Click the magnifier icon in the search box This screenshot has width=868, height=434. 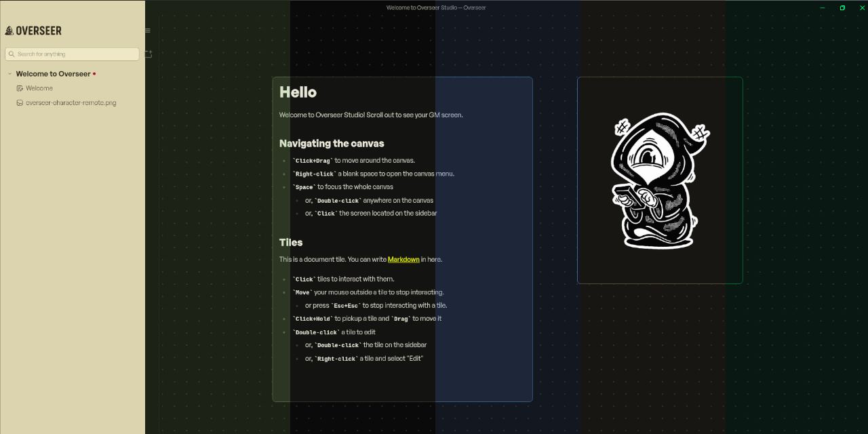pyautogui.click(x=12, y=54)
